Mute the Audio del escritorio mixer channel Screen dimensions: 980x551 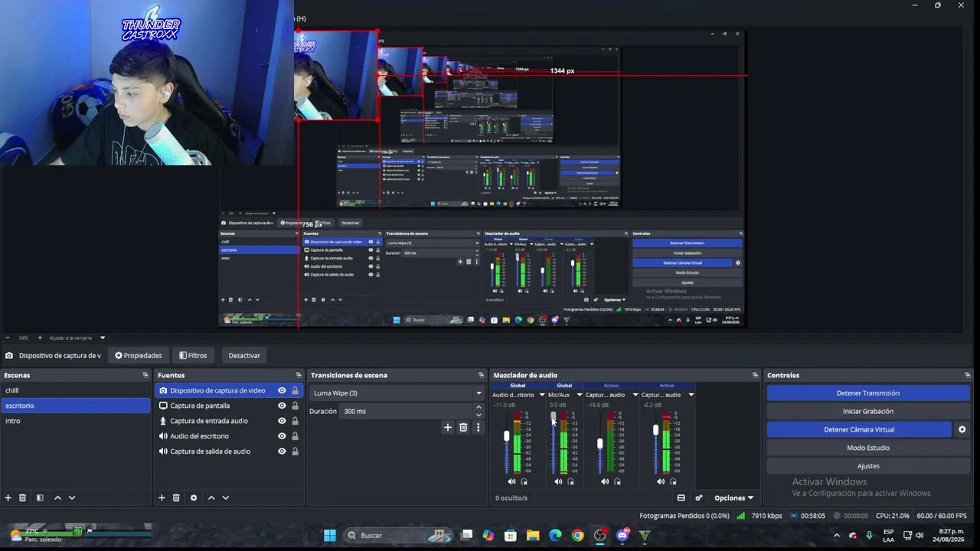tap(511, 481)
